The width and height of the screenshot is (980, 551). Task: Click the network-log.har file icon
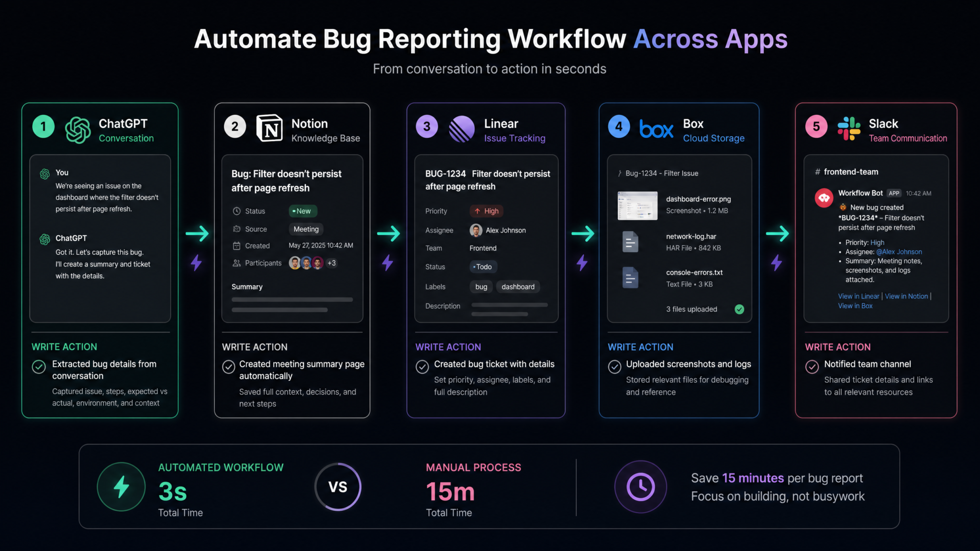click(630, 242)
